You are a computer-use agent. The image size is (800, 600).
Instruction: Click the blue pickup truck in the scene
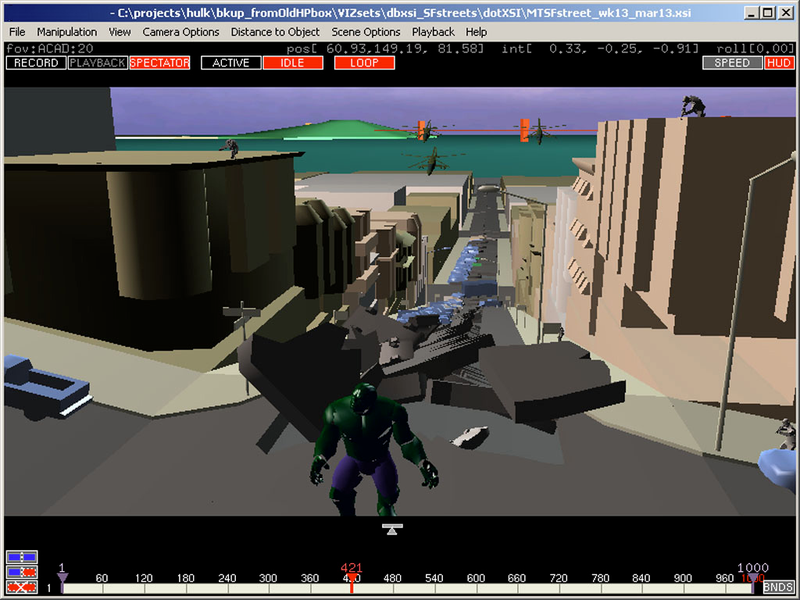click(46, 386)
